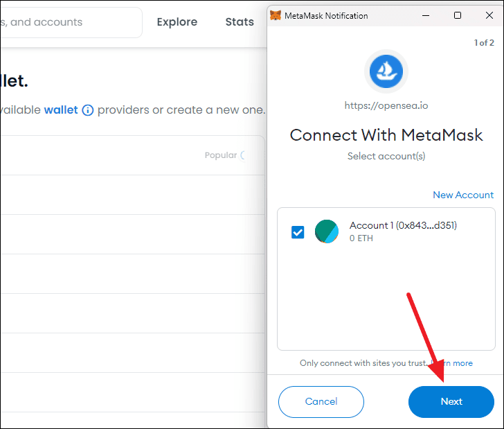This screenshot has width=504, height=429.
Task: Click the Account 1 avatar icon
Action: point(327,231)
